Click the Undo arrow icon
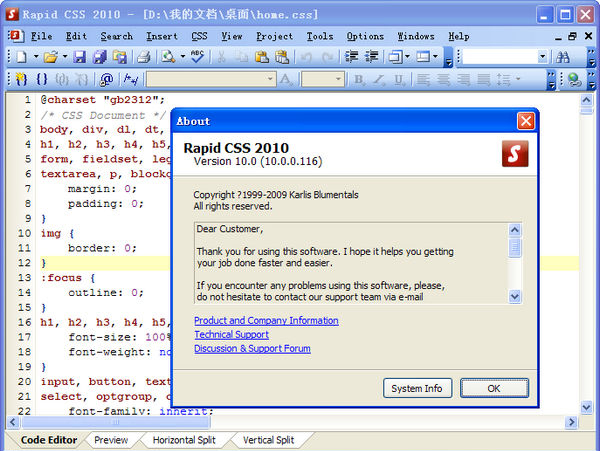The width and height of the screenshot is (600, 451). coord(306,57)
